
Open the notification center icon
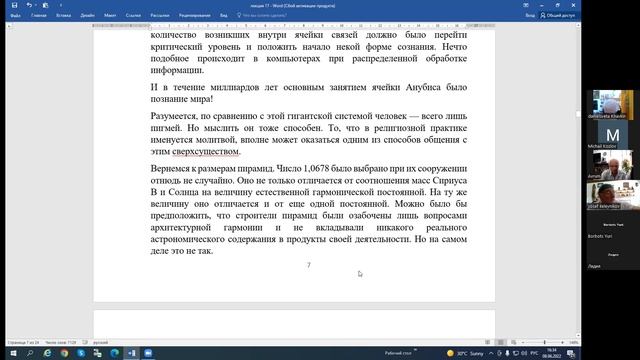click(x=570, y=353)
